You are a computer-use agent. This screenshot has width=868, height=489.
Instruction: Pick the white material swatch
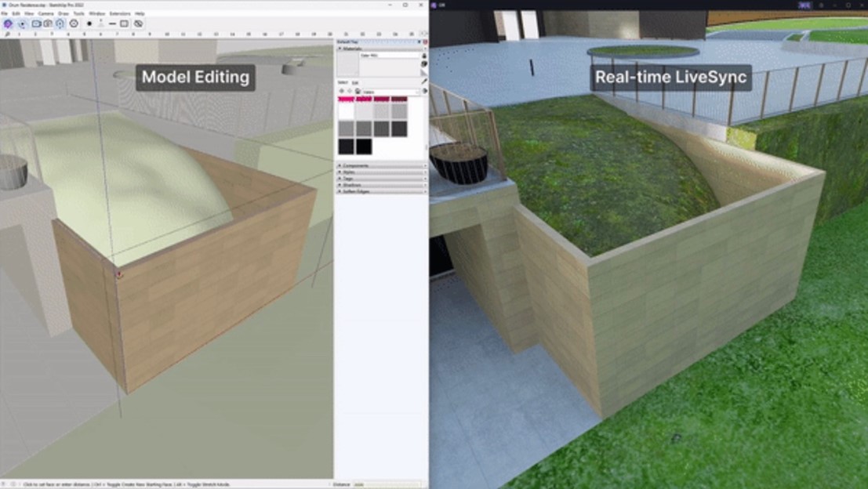point(346,111)
